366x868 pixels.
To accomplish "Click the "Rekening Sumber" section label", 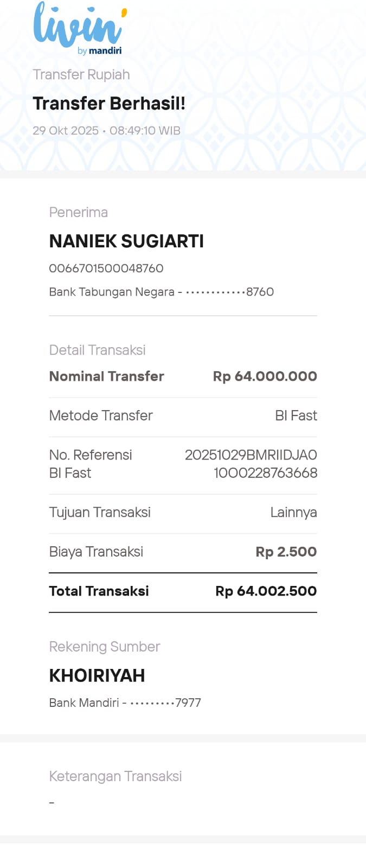I will point(105,647).
